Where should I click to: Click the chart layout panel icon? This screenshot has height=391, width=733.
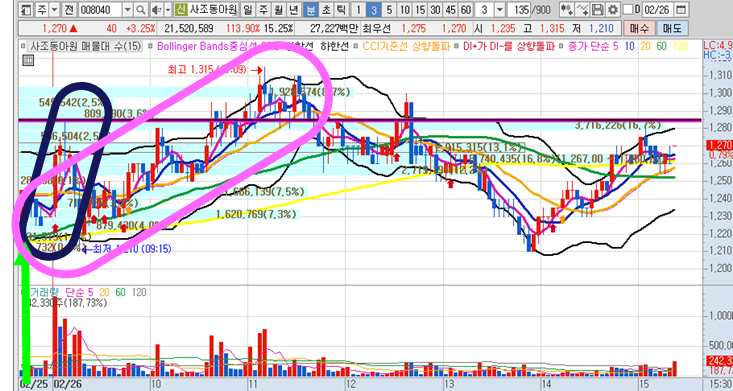pos(26,9)
